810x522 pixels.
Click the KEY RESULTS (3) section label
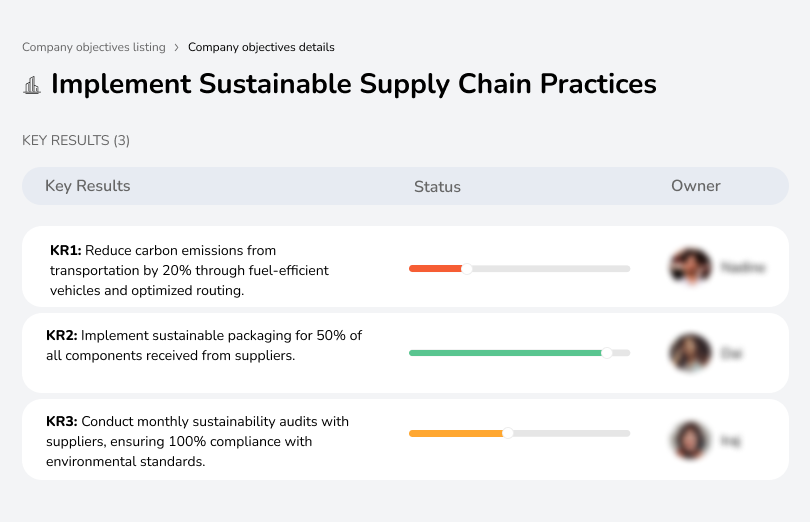click(x=76, y=141)
